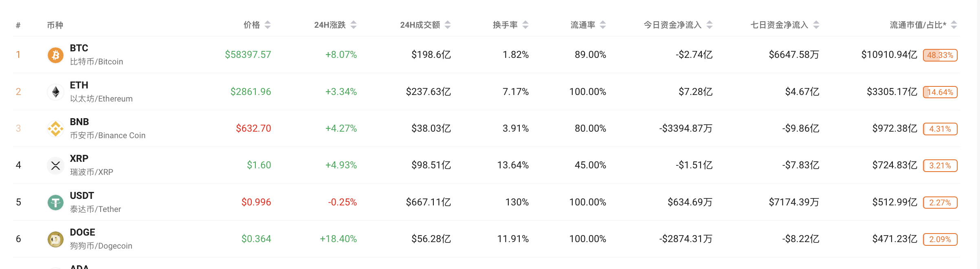Click the 24H涨跌 sort arrows
980x269 pixels.
354,24
